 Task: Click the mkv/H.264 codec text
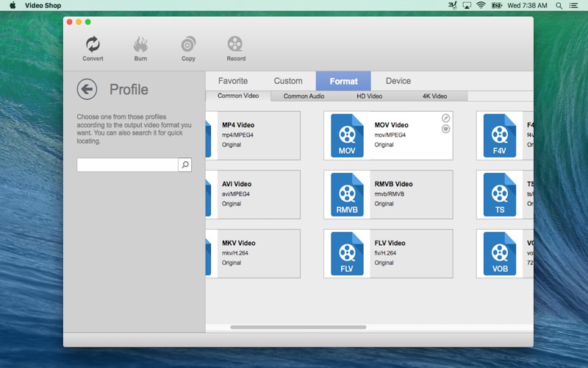235,253
